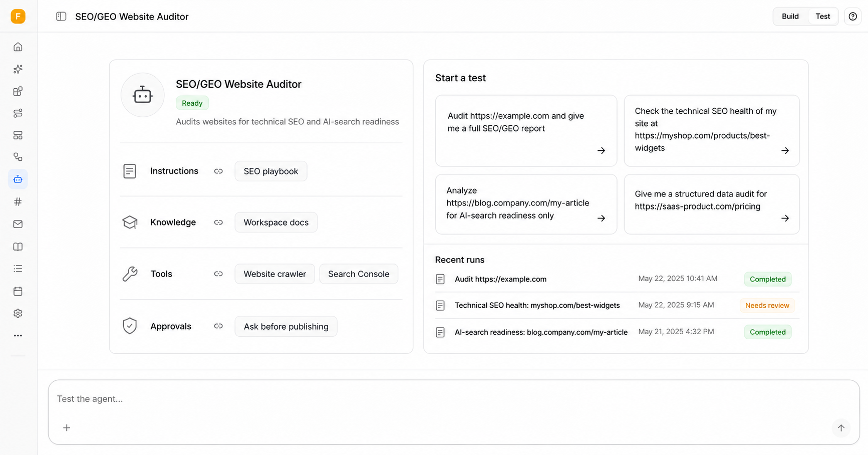Image resolution: width=868 pixels, height=455 pixels.
Task: Switch to the Test tab
Action: (823, 17)
